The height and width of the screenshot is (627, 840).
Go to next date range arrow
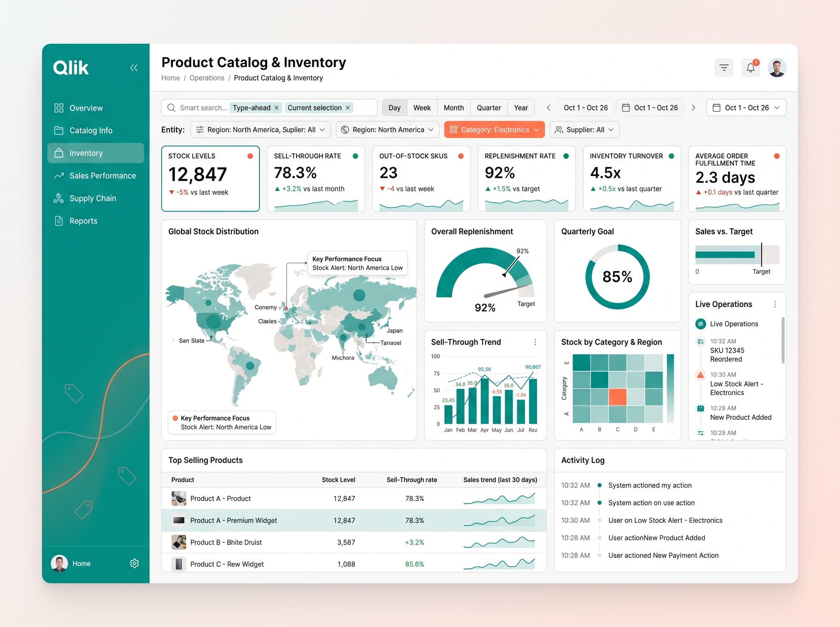[693, 108]
